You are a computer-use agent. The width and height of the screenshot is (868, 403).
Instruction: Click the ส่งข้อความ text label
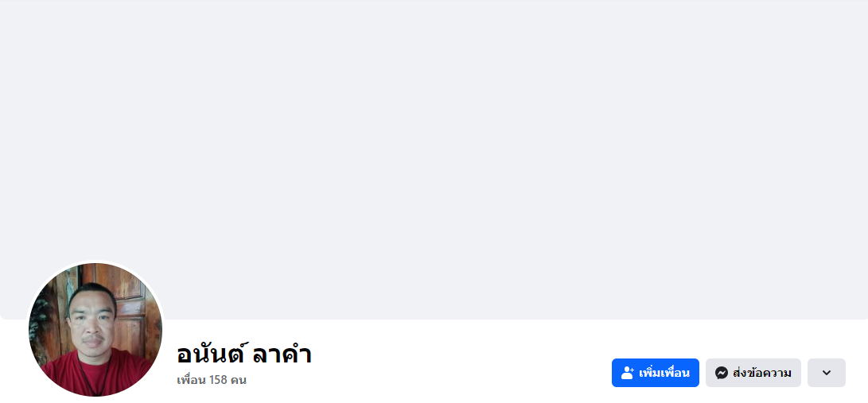click(x=762, y=373)
